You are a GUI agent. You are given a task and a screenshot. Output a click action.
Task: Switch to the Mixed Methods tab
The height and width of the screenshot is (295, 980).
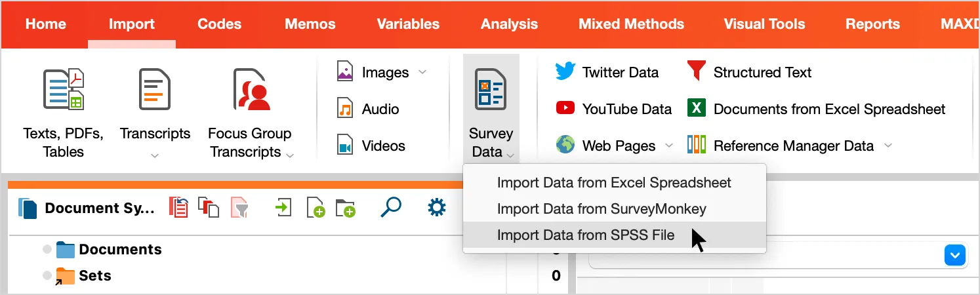631,24
